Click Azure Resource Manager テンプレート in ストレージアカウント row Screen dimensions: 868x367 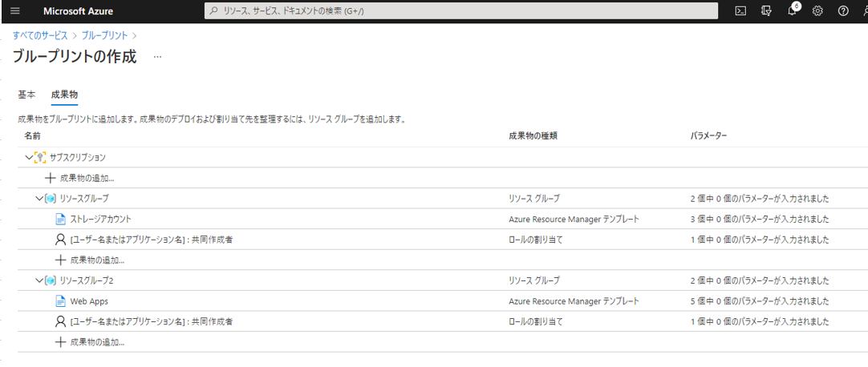574,220
